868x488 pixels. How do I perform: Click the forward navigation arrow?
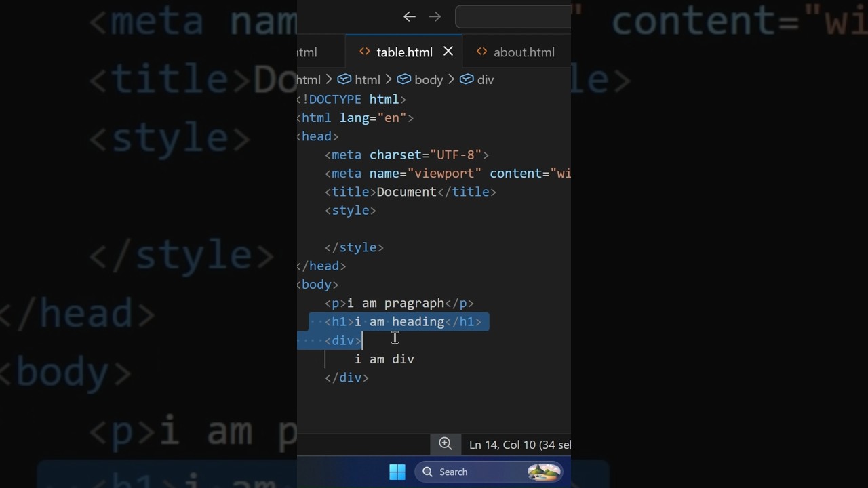pos(435,17)
